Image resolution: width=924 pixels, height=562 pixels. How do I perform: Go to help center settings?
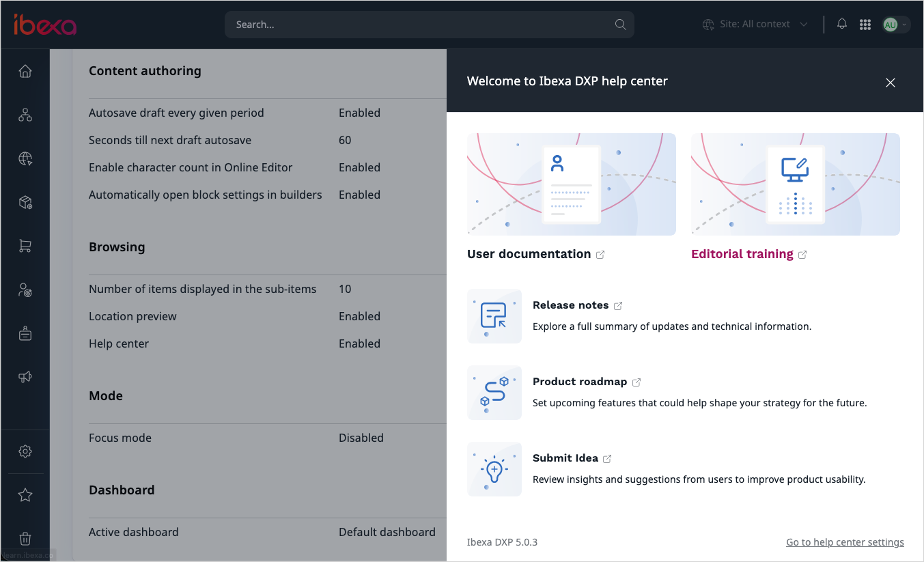(845, 542)
